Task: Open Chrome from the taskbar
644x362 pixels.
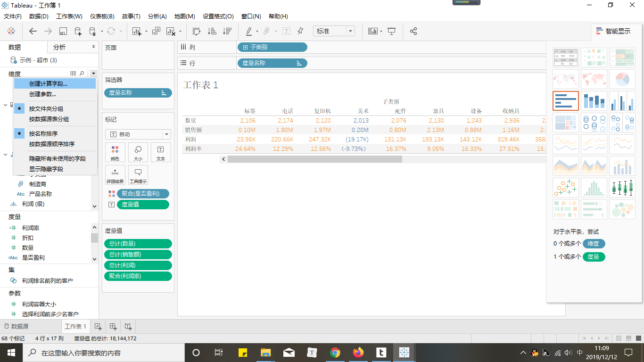Action: (x=335, y=353)
